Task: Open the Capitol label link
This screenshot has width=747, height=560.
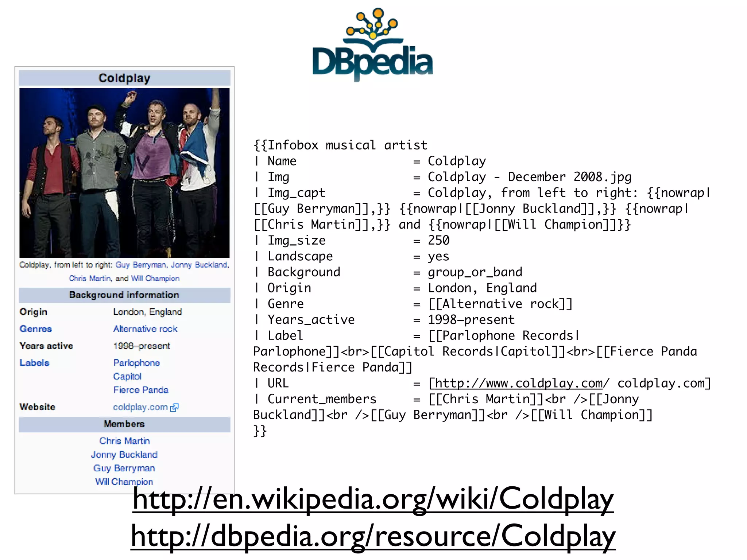Action: 127,376
